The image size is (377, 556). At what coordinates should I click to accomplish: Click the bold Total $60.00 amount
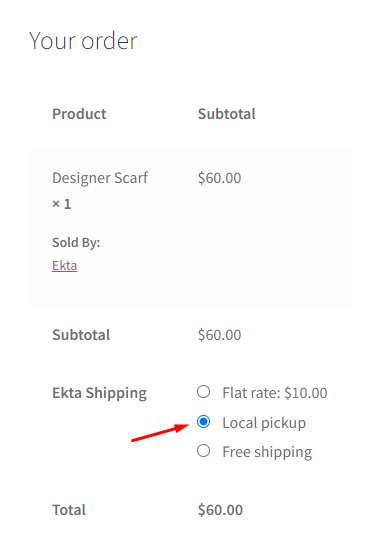[220, 510]
